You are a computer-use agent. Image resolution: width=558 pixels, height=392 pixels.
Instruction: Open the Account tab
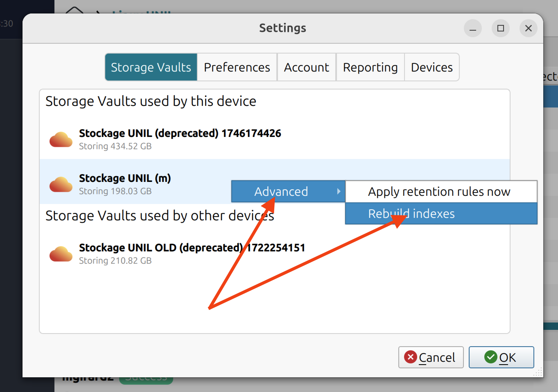(306, 67)
